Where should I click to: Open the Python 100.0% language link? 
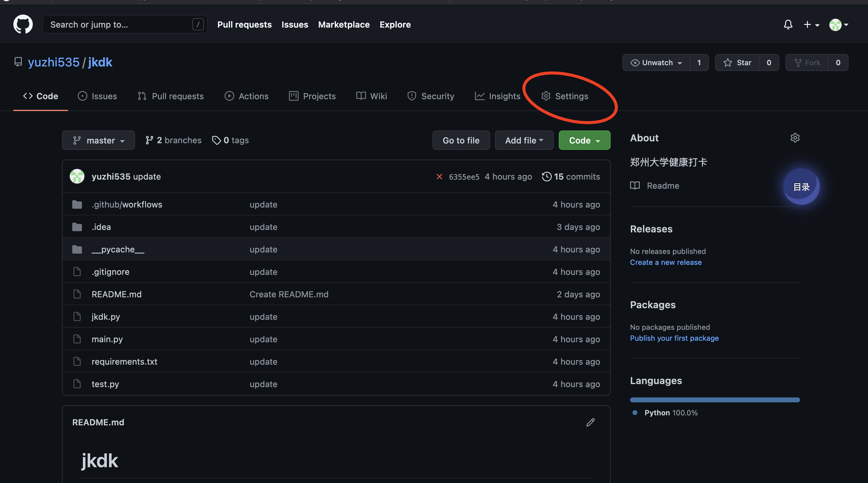(x=665, y=413)
